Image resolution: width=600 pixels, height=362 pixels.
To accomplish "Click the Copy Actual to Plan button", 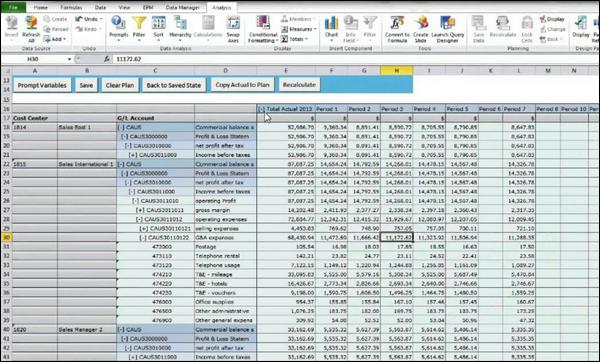I will [243, 85].
